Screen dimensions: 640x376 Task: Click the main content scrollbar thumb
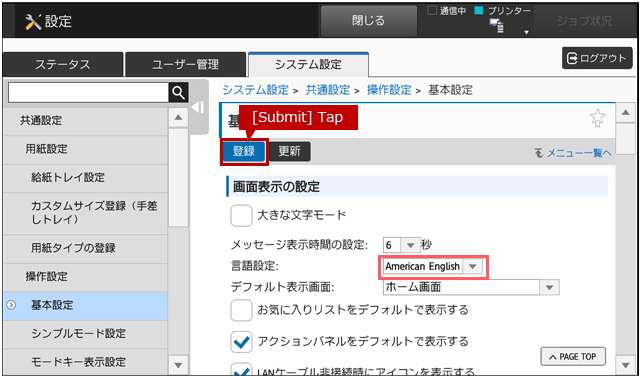click(625, 139)
